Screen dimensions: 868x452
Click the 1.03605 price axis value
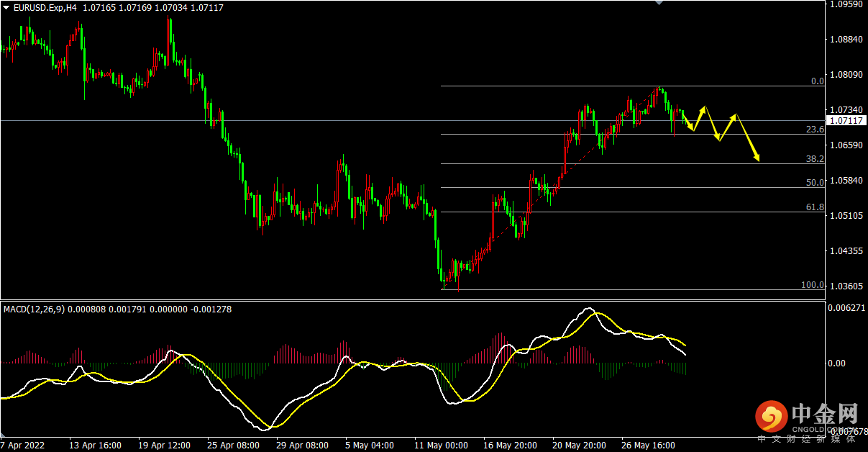(846, 286)
